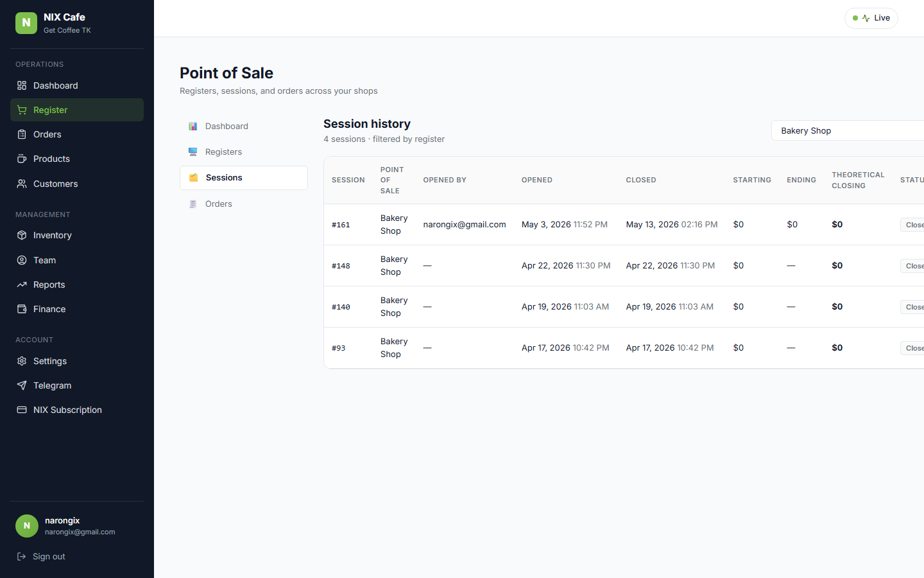Switch to the Point of Sale Orders tab
924x578 pixels.
click(x=244, y=204)
